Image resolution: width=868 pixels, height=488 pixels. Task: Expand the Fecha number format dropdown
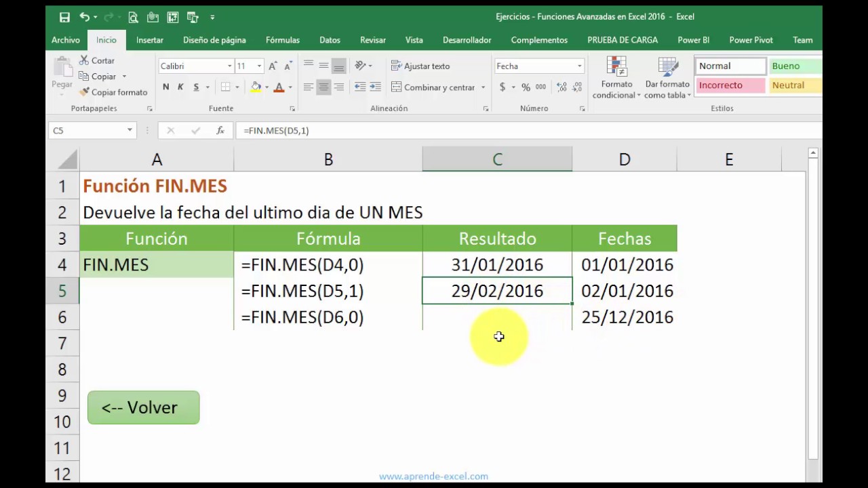pos(579,66)
